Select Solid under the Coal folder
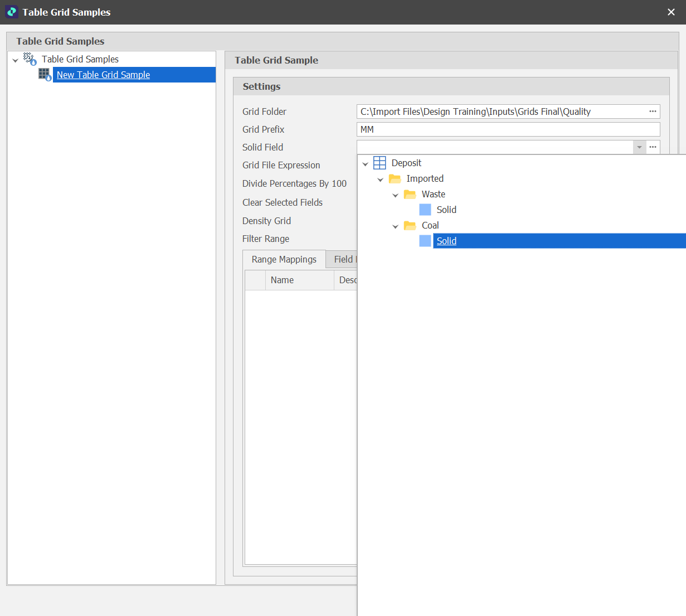This screenshot has width=686, height=616. pos(559,241)
